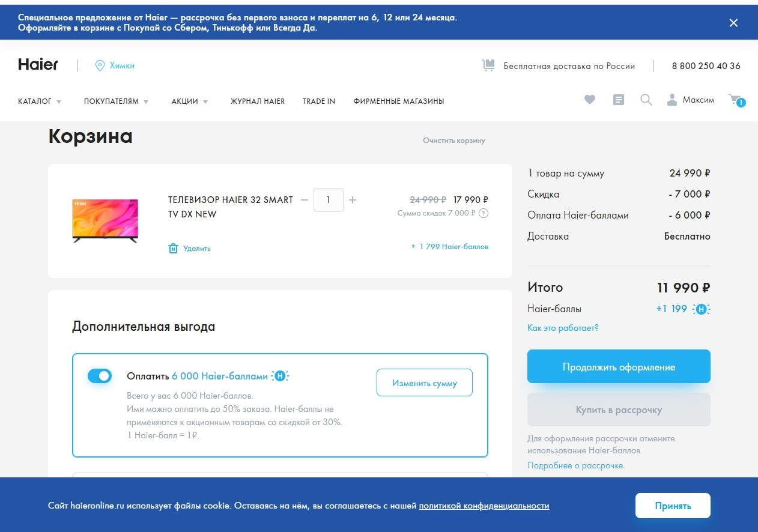Click the Скидка - 7 000 ₽ value
The height and width of the screenshot is (532, 758).
(690, 194)
